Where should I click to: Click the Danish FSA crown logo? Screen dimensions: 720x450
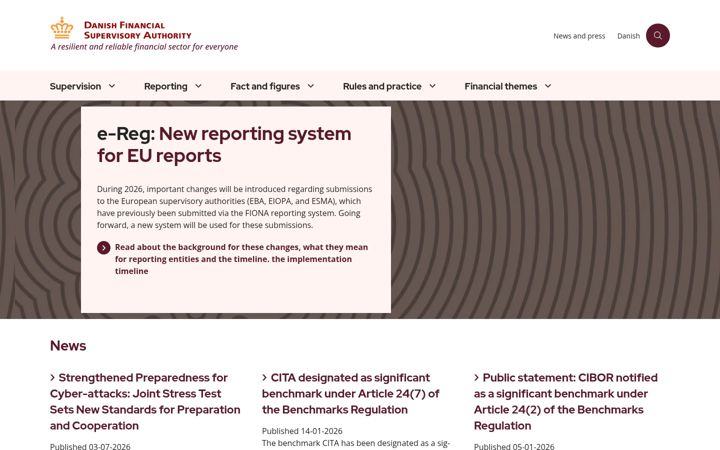pyautogui.click(x=62, y=28)
